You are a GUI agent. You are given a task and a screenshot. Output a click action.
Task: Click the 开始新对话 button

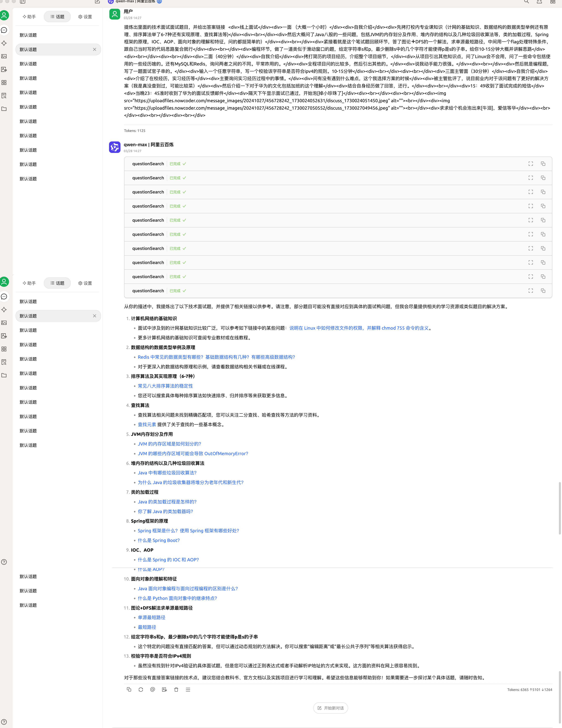pyautogui.click(x=331, y=708)
